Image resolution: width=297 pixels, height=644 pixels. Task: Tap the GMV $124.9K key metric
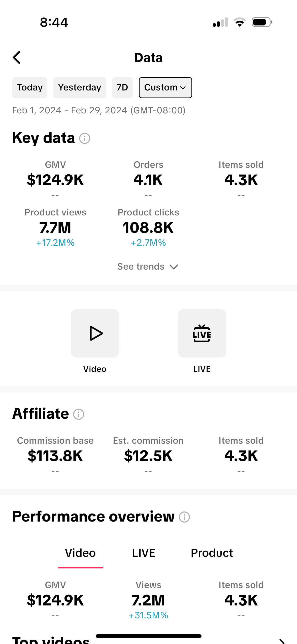pyautogui.click(x=55, y=180)
